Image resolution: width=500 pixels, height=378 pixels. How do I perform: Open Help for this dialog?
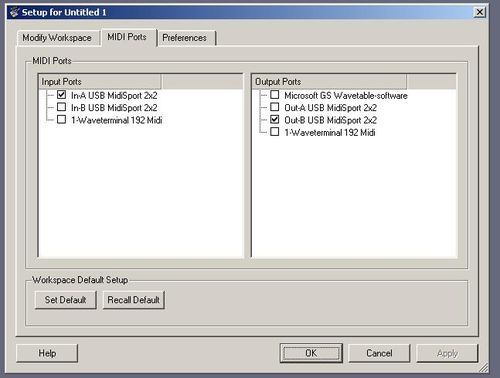(47, 353)
